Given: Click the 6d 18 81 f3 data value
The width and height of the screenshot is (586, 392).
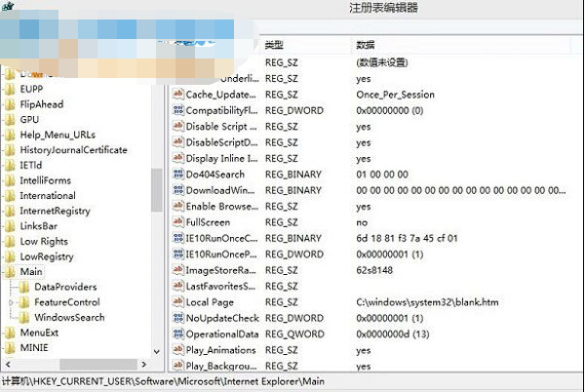Looking at the screenshot, I should (407, 238).
